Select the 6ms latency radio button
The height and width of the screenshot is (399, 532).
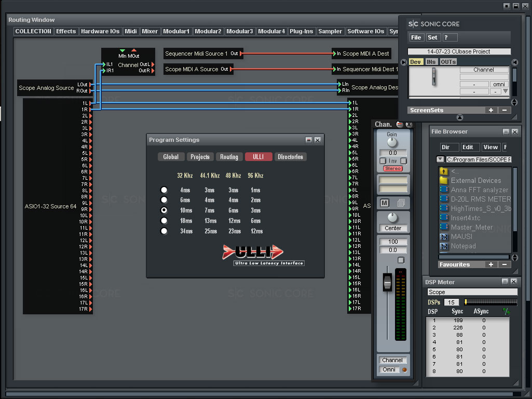coord(164,199)
